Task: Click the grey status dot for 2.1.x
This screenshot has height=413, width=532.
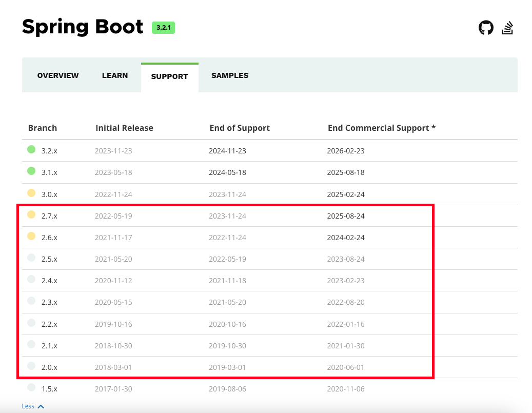Action: coord(31,344)
